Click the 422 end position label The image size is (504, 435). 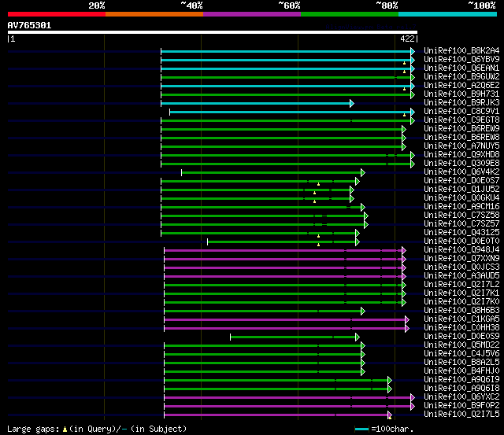coord(407,39)
